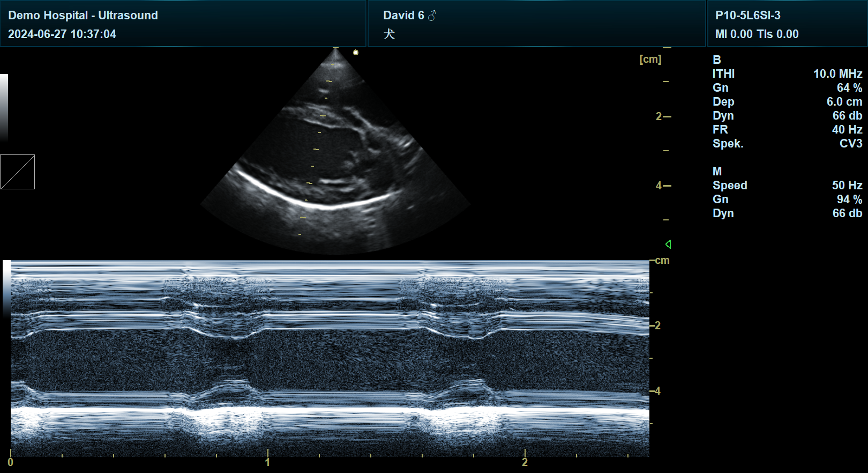Select the Spek. CV3 setting
This screenshot has width=868, height=473.
850,144
